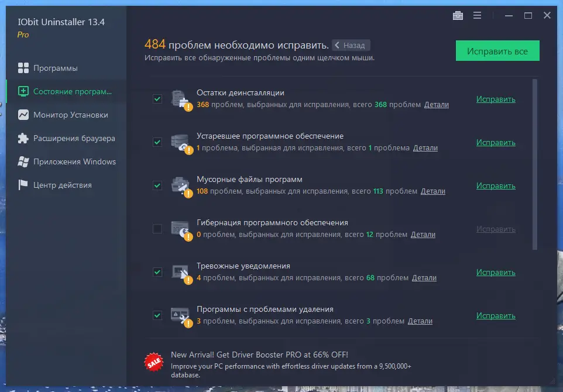Click the Driver Booster PRO promotion headline
Image resolution: width=563 pixels, height=392 pixels.
(259, 355)
